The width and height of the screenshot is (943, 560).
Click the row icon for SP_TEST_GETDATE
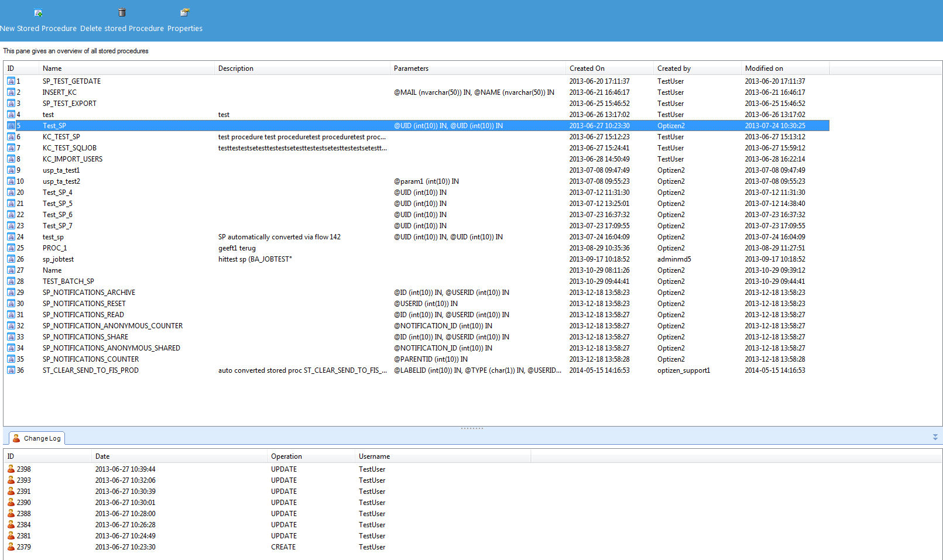pyautogui.click(x=11, y=81)
